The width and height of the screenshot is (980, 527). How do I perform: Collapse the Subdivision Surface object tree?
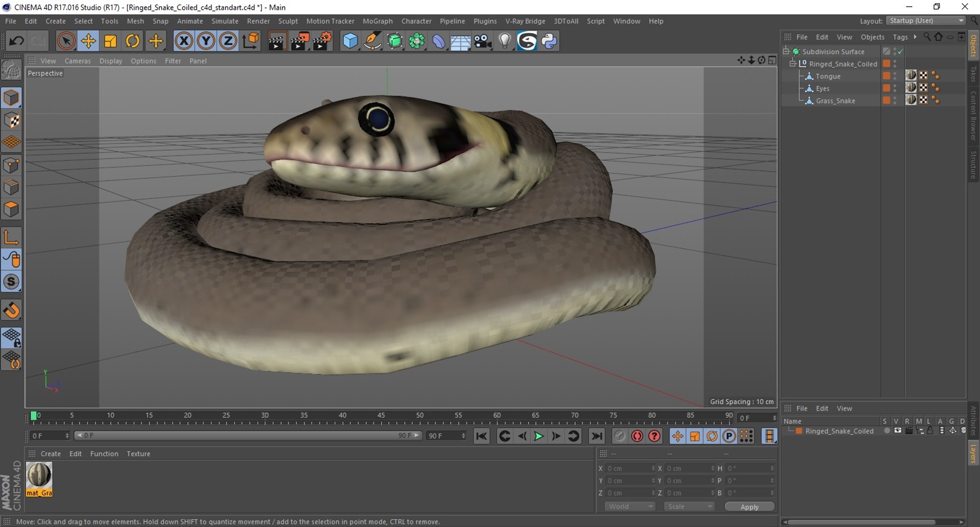point(787,51)
